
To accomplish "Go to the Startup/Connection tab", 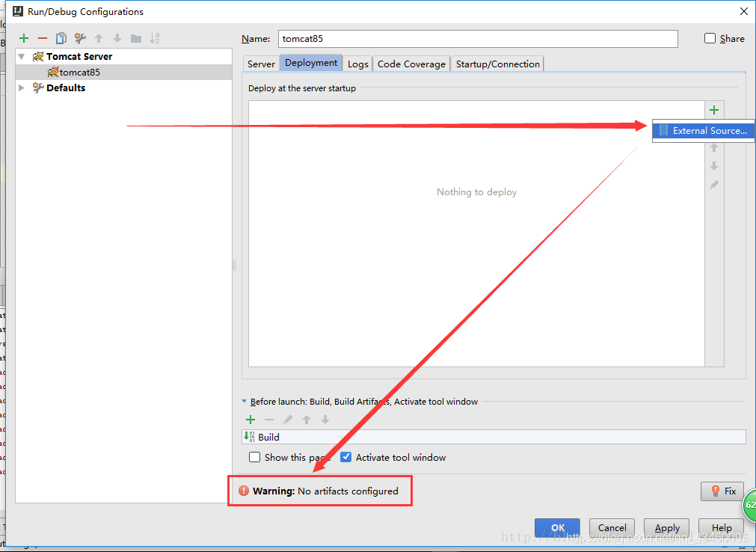I will coord(497,64).
